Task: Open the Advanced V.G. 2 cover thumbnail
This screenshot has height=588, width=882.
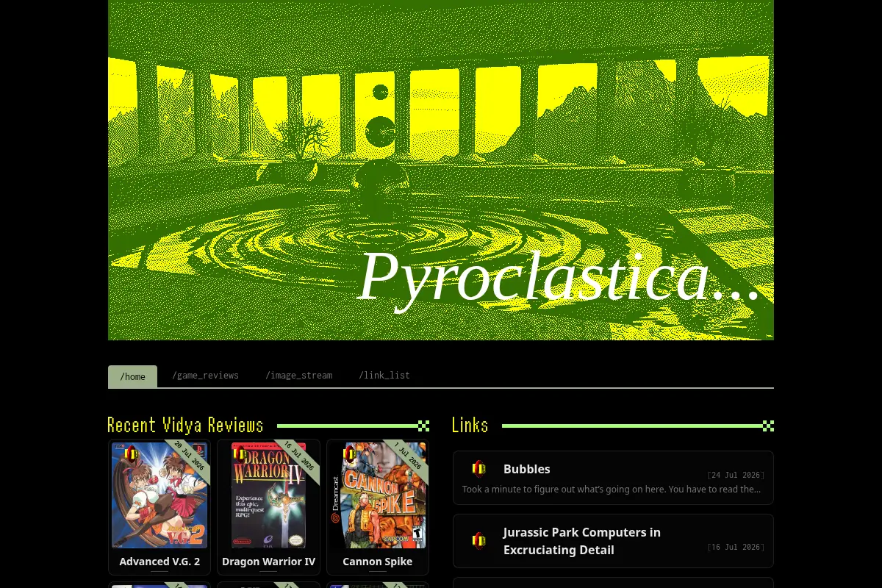Action: 159,495
